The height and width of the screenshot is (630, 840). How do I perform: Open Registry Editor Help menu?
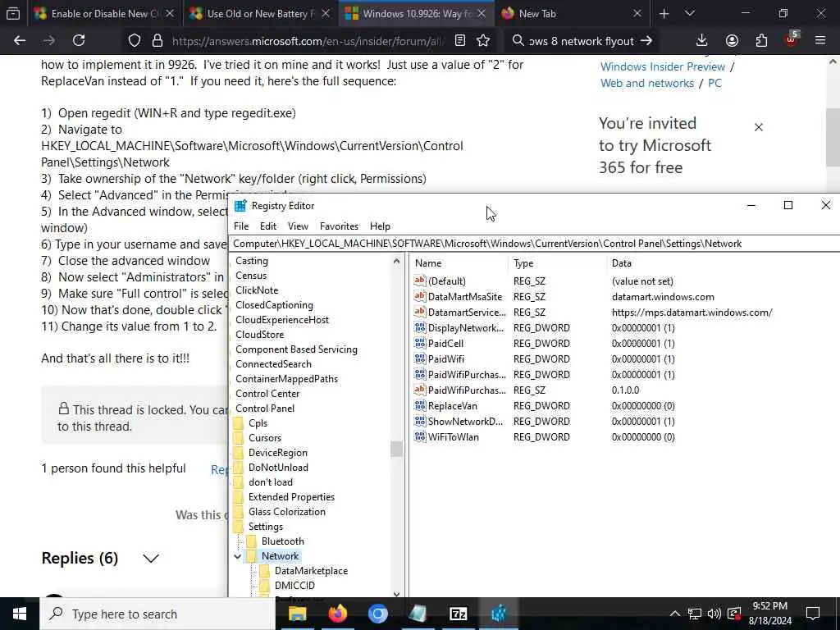click(380, 226)
